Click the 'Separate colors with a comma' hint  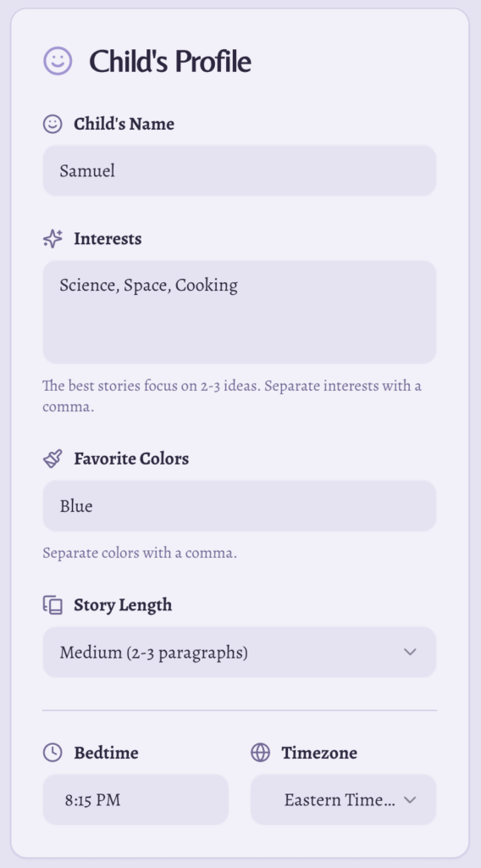pyautogui.click(x=140, y=553)
